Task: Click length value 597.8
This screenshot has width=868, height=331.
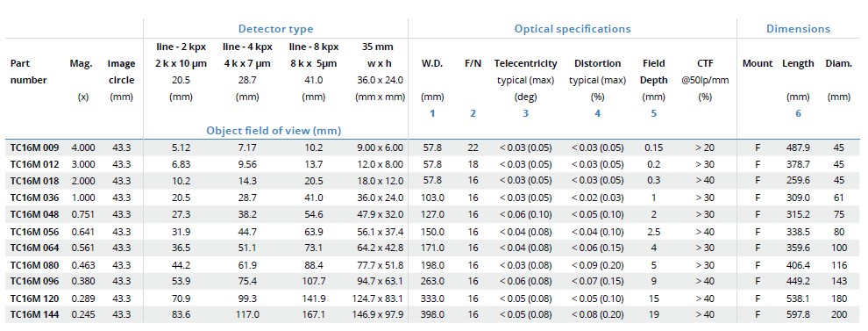Action: click(798, 314)
